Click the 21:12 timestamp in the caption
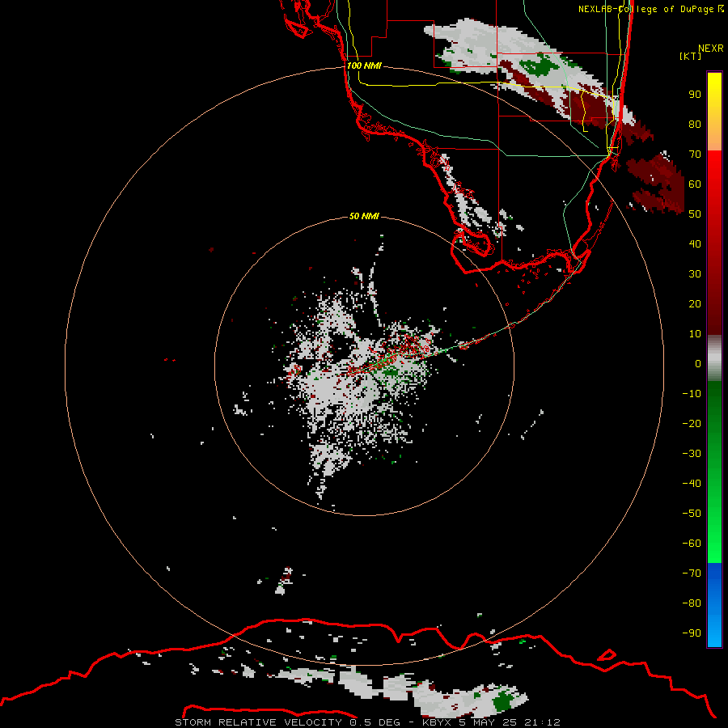The width and height of the screenshot is (728, 728). click(x=542, y=722)
